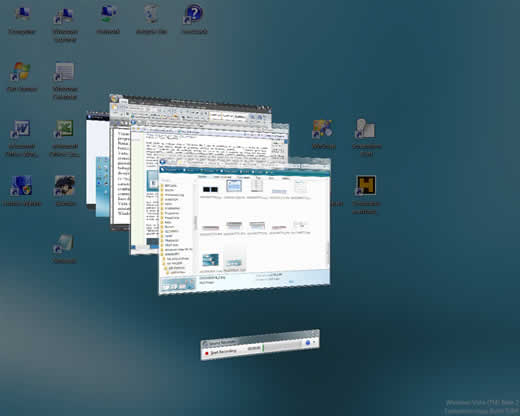520x416 pixels.
Task: Click the Sound Recorder green level meter
Action: [x=263, y=347]
